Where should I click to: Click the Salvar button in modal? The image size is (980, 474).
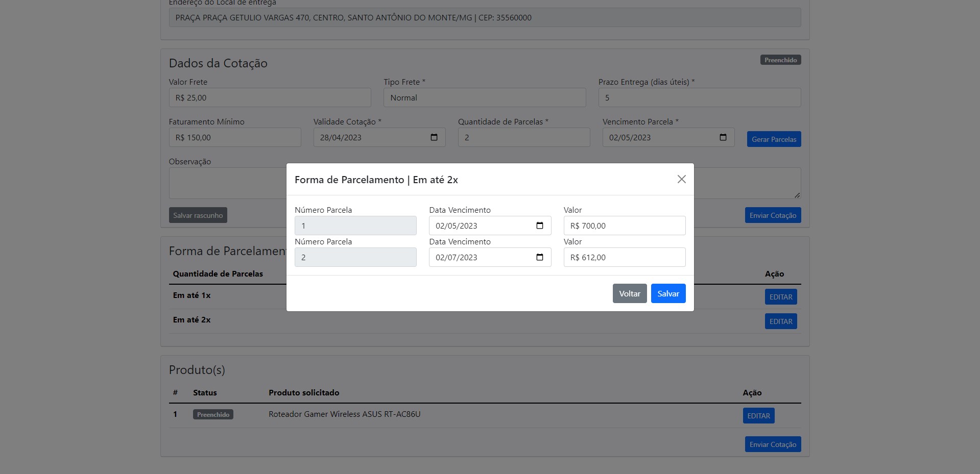pyautogui.click(x=668, y=293)
